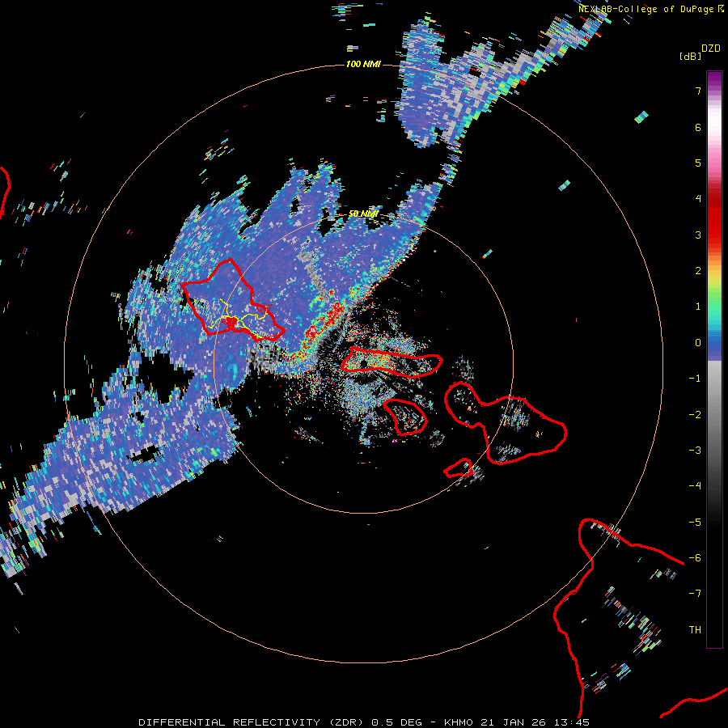Click the 21 JAN 26 date text

point(515,722)
